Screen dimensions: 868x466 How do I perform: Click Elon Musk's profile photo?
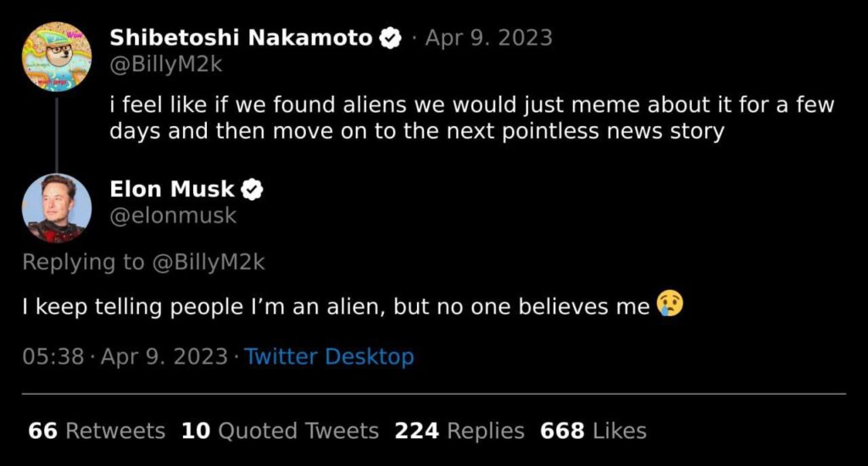click(x=56, y=208)
